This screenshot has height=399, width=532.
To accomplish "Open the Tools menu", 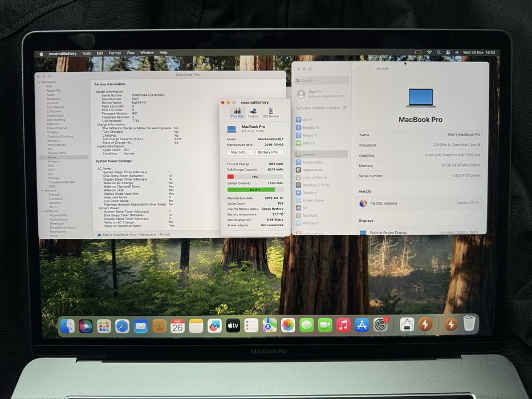I will (87, 53).
